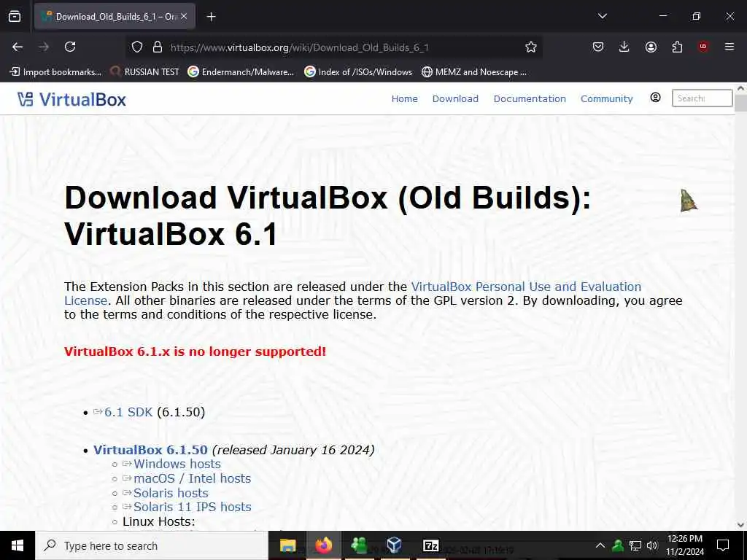This screenshot has height=560, width=747.
Task: Download the Solaris hosts build
Action: 171,493
